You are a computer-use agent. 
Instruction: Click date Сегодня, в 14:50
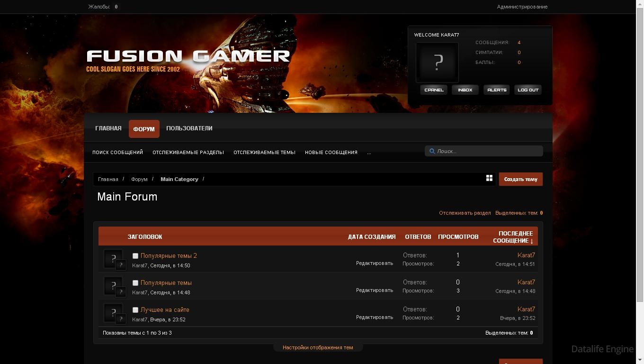[170, 266]
